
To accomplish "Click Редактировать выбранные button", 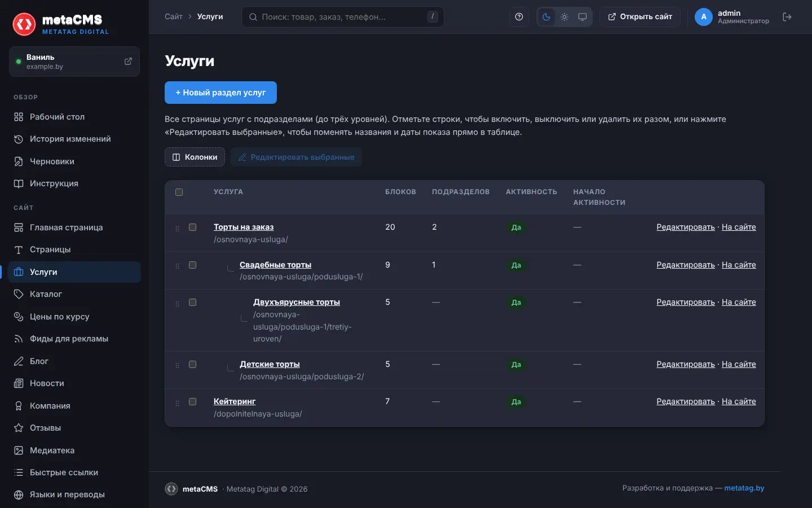I will 296,157.
